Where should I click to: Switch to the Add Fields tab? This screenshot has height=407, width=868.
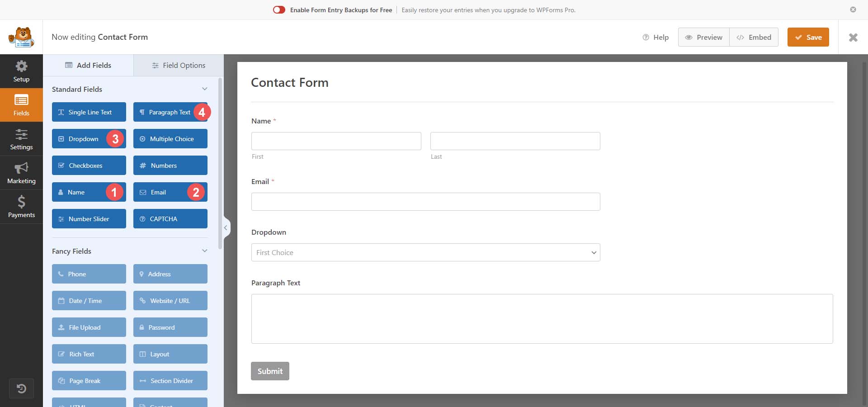point(88,66)
